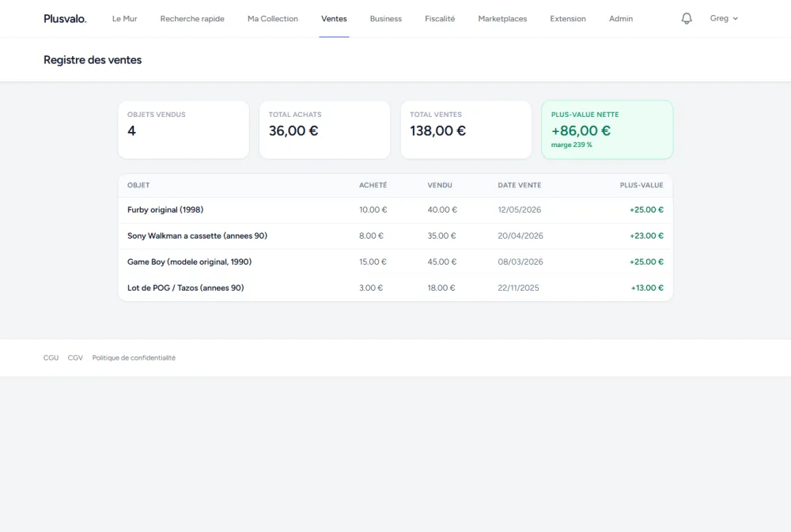Screen dimensions: 791x532
Task: Select the Ventes navigation tab
Action: tap(334, 19)
